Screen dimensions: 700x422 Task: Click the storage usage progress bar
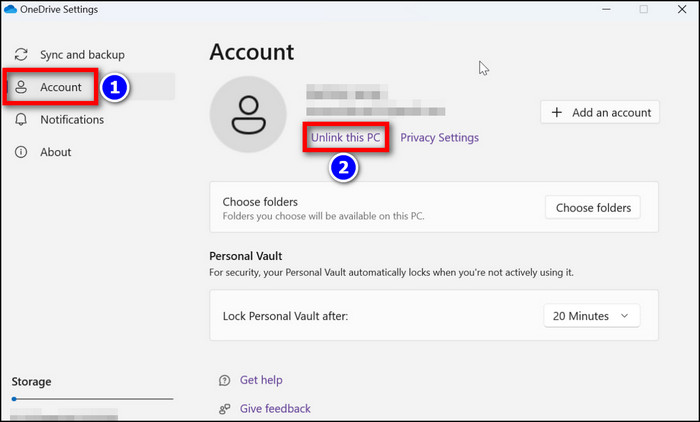(92, 399)
